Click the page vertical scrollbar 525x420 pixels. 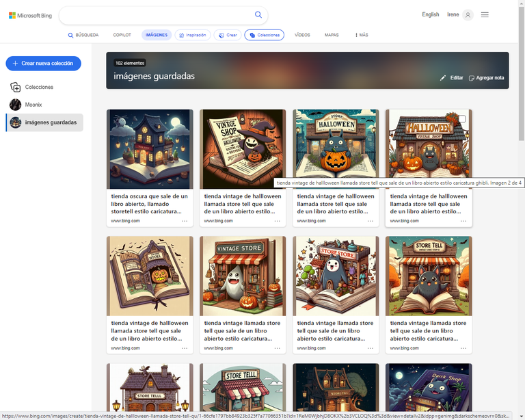(x=522, y=73)
